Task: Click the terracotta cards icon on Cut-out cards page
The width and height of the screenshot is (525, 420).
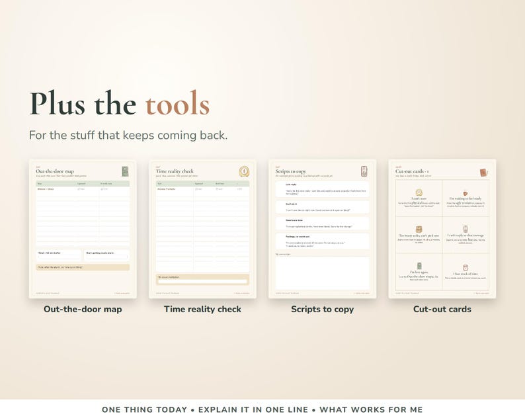Action: [x=484, y=173]
